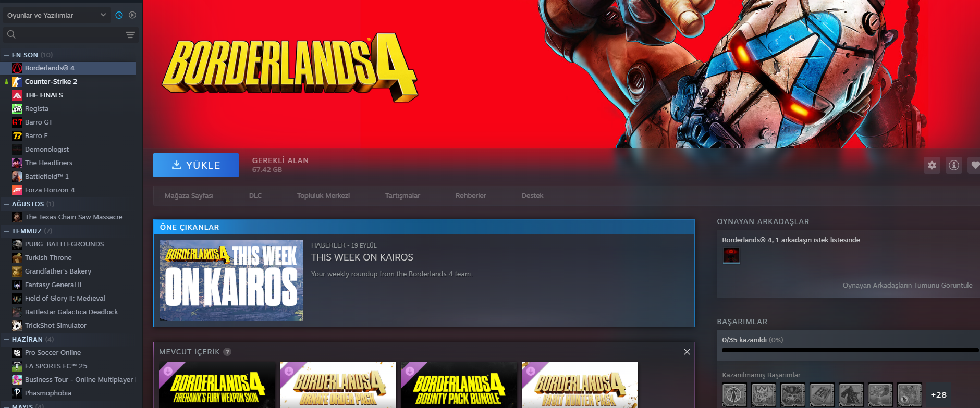Show game info icon
Screen dimensions: 980x408
(x=954, y=165)
